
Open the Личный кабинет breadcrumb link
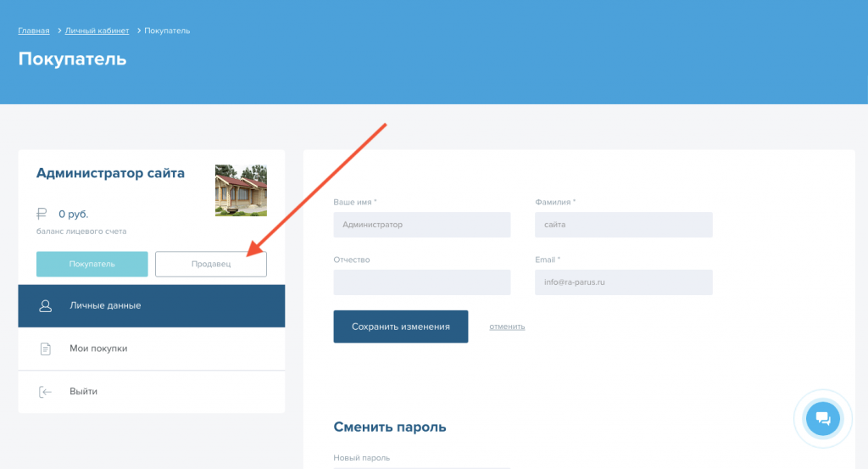click(x=97, y=31)
